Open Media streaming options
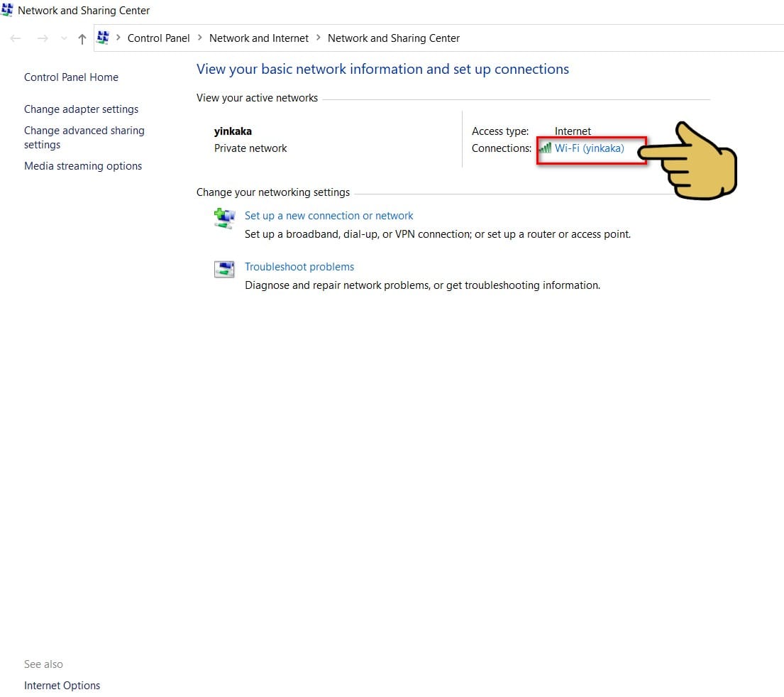 click(x=83, y=165)
